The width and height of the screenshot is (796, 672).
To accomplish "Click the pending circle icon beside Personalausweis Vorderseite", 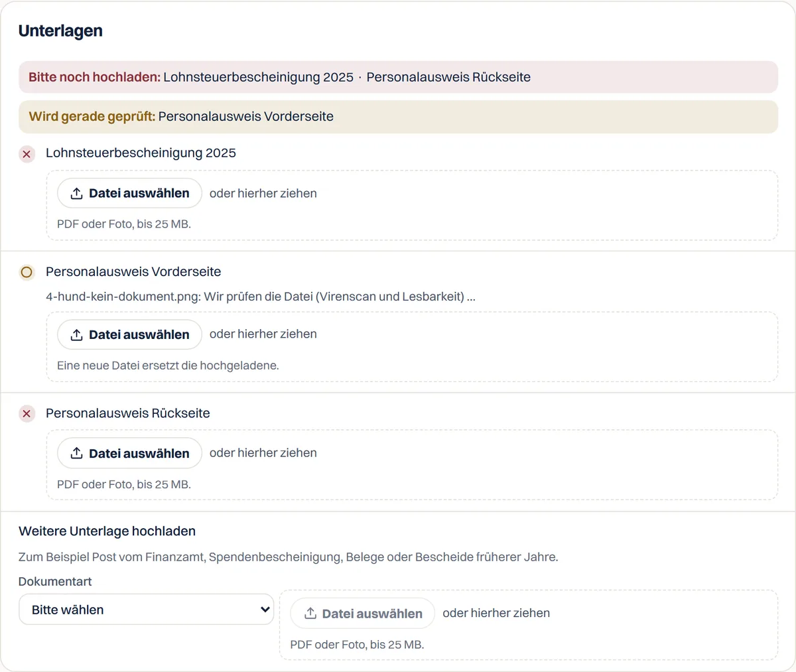I will coord(27,272).
